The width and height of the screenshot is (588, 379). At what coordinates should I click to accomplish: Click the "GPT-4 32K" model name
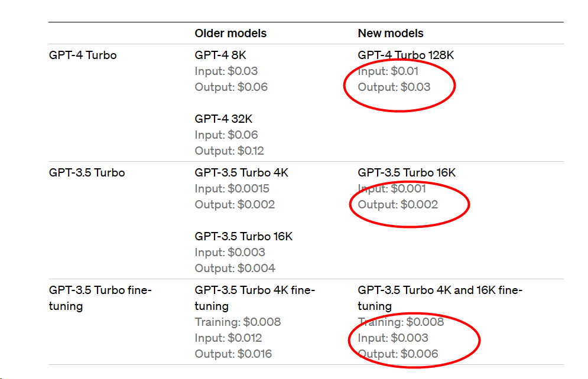click(223, 119)
